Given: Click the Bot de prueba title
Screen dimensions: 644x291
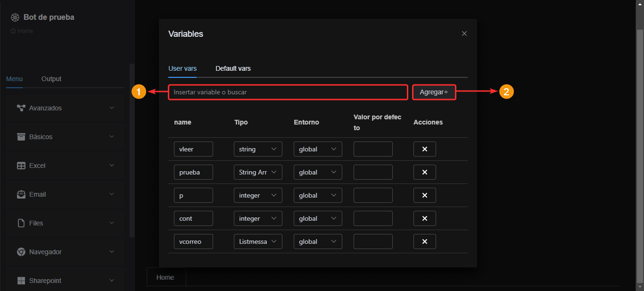Looking at the screenshot, I should 49,17.
